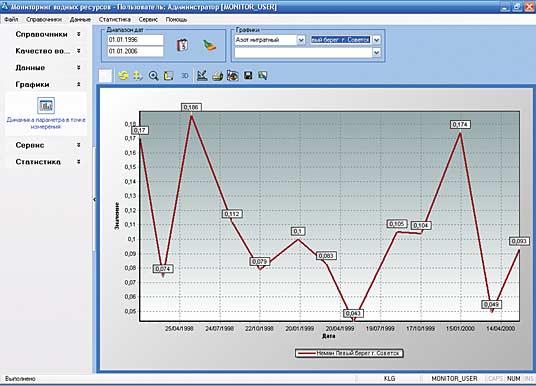536x386 pixels.
Task: Click the 0,104 data point label
Action: coord(421,225)
